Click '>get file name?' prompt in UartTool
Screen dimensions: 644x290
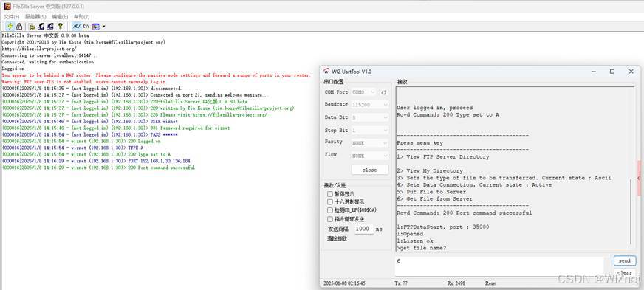[x=422, y=248]
